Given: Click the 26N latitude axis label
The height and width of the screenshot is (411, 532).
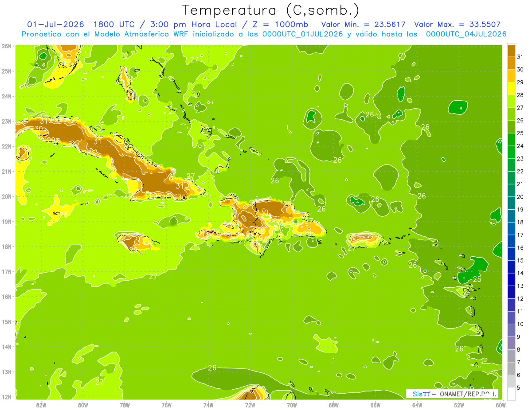Looking at the screenshot, I should (6, 46).
